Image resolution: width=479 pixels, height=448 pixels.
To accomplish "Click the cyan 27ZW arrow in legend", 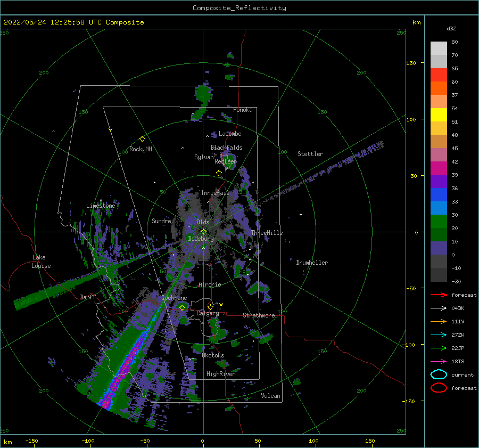I will pyautogui.click(x=439, y=335).
